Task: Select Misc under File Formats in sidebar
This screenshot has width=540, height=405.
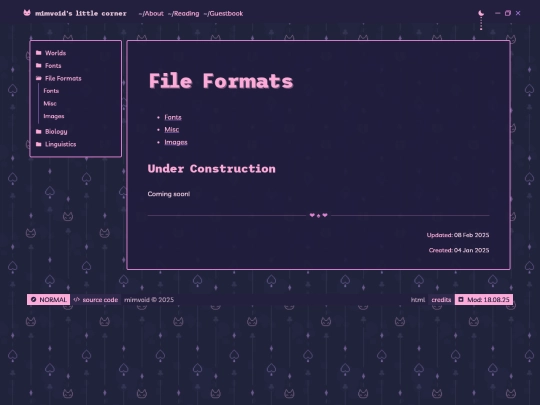Action: tap(50, 104)
